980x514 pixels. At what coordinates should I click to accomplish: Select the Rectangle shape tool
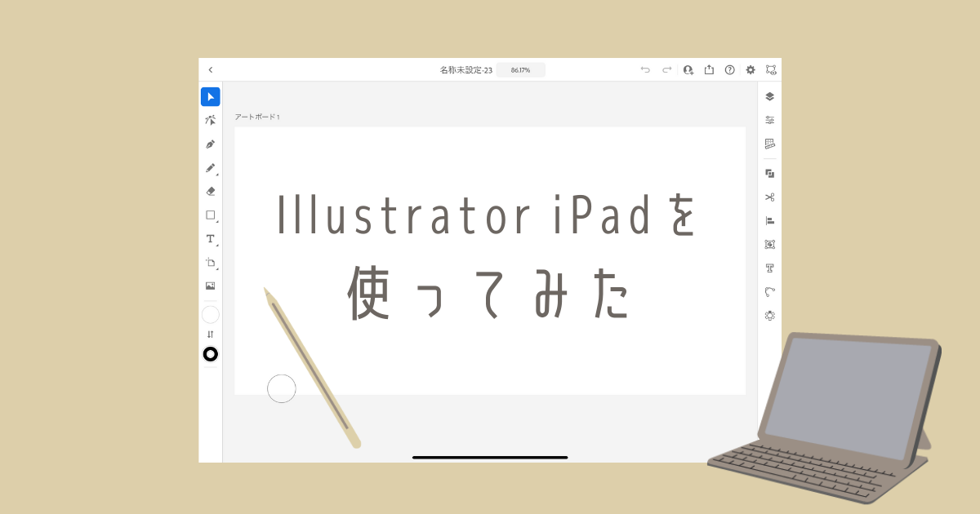click(x=211, y=215)
